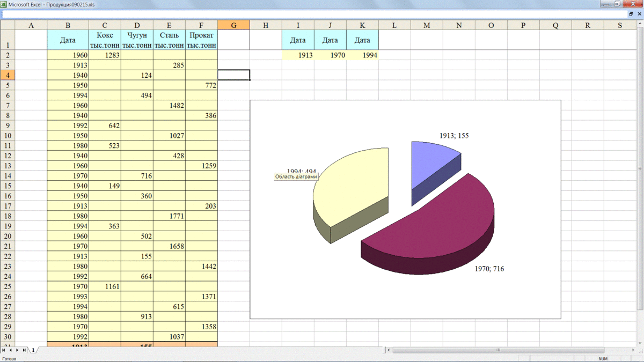Select the cell containing 1283
The height and width of the screenshot is (362, 644).
[105, 55]
